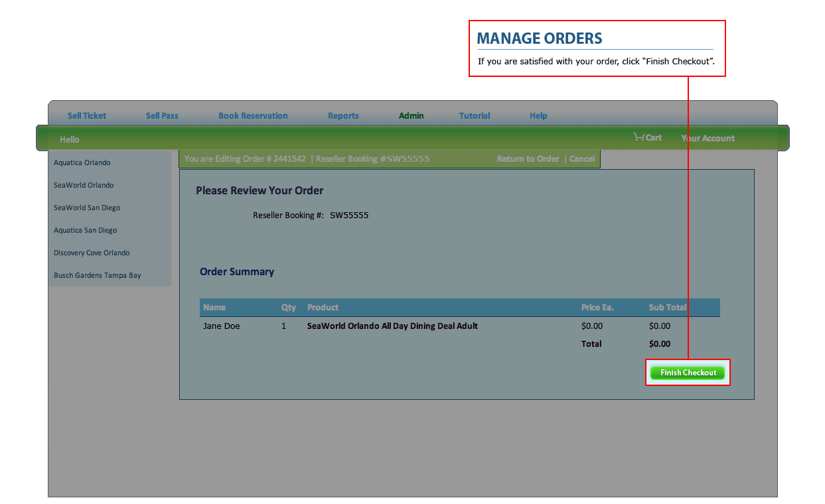This screenshot has height=504, width=825.
Task: Click the You are Editing Order # 2441542 text
Action: (245, 158)
